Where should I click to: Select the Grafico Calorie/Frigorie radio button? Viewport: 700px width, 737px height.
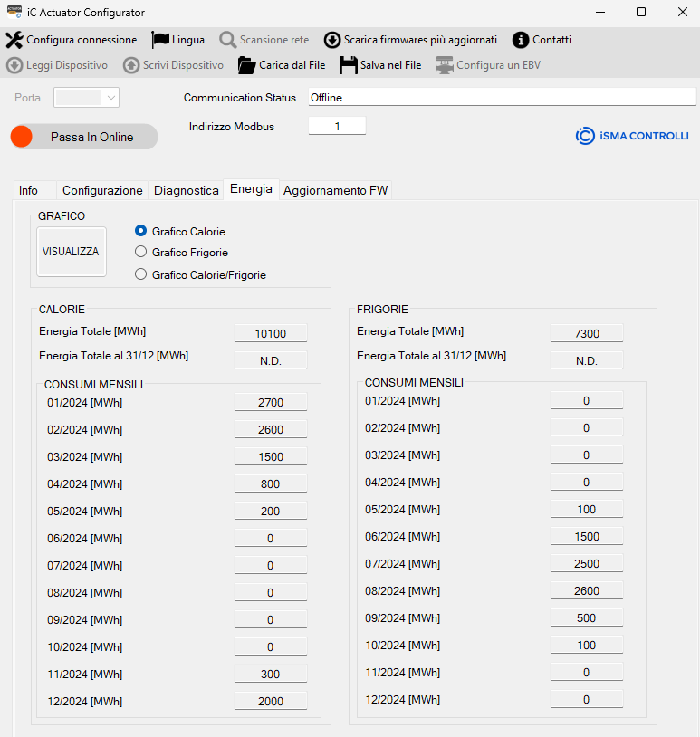140,274
